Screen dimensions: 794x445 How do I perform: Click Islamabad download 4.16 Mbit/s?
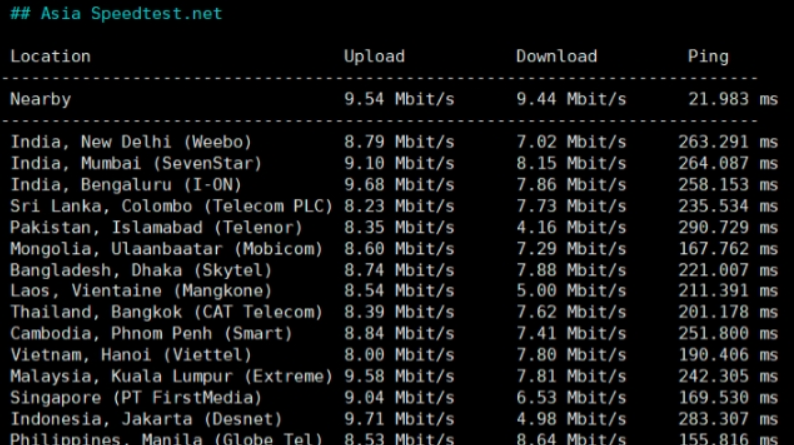tap(571, 228)
